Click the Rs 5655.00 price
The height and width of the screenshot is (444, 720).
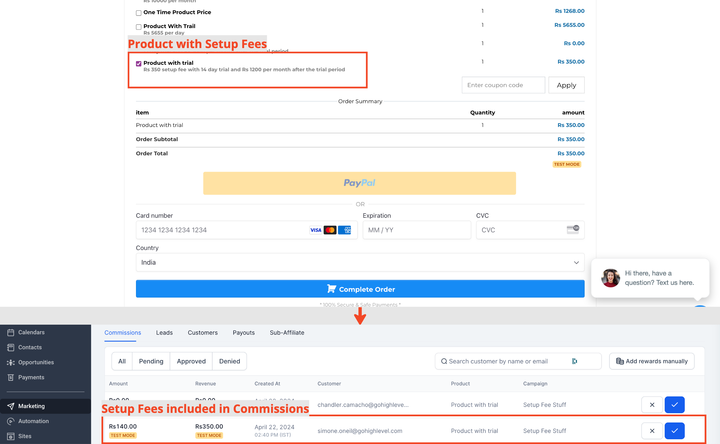[x=569, y=25]
